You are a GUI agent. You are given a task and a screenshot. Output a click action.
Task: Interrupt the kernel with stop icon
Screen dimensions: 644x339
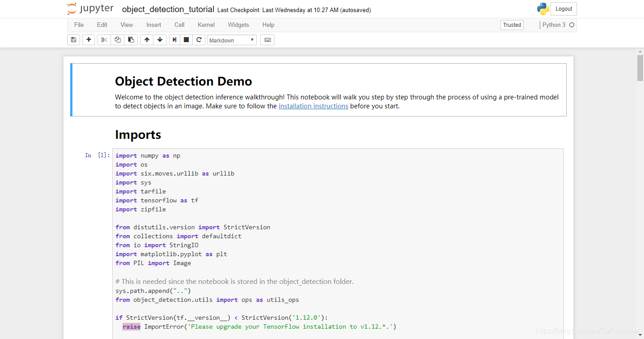pyautogui.click(x=186, y=40)
